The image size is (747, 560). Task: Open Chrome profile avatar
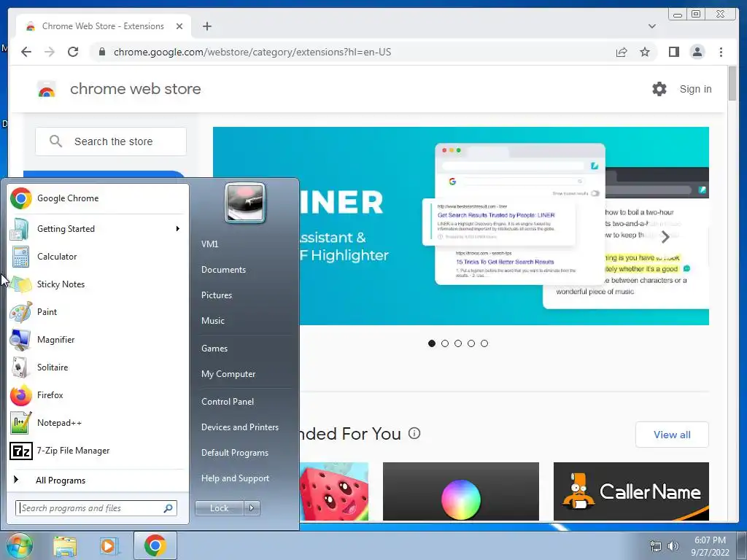[697, 52]
